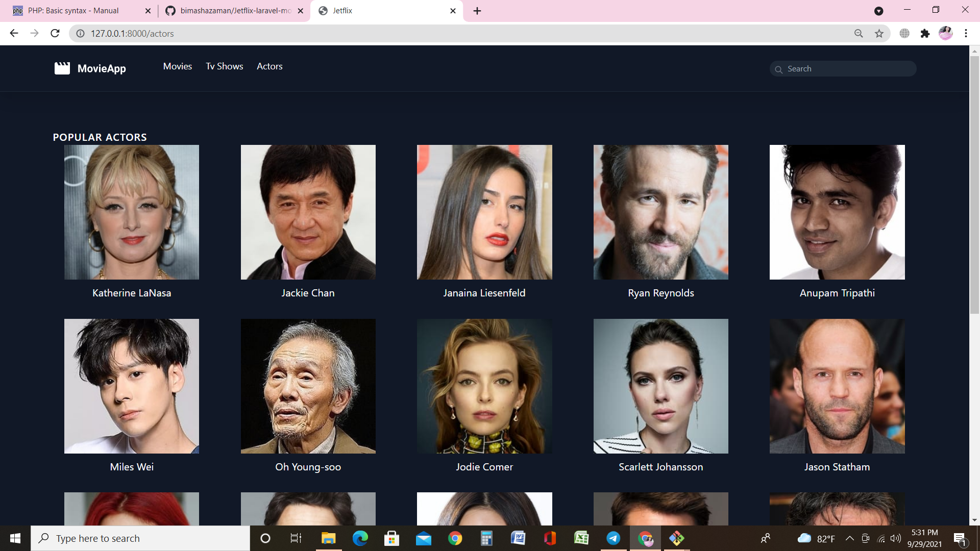Viewport: 980px width, 551px height.
Task: Open the Tv Shows navigation item
Action: click(224, 66)
